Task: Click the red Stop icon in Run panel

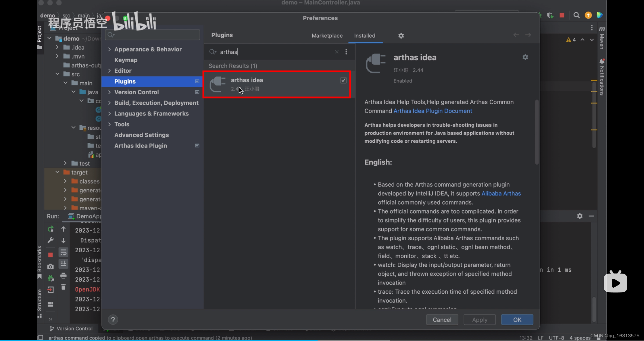Action: pyautogui.click(x=51, y=255)
